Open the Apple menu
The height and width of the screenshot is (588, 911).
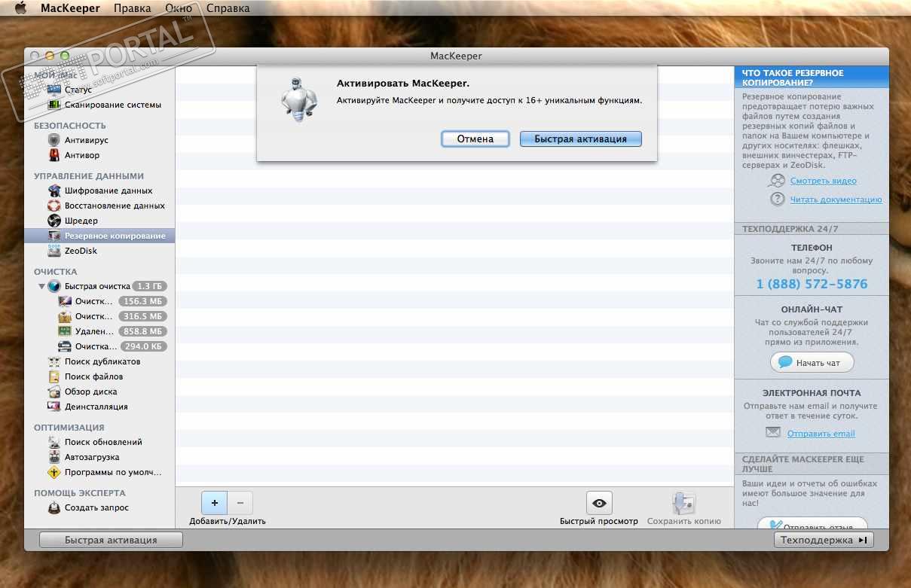pyautogui.click(x=20, y=8)
